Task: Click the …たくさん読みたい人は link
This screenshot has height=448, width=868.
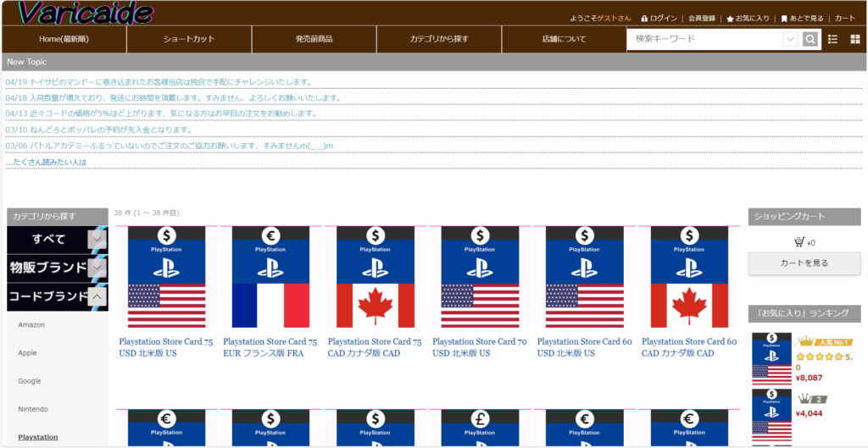Action: (46, 163)
